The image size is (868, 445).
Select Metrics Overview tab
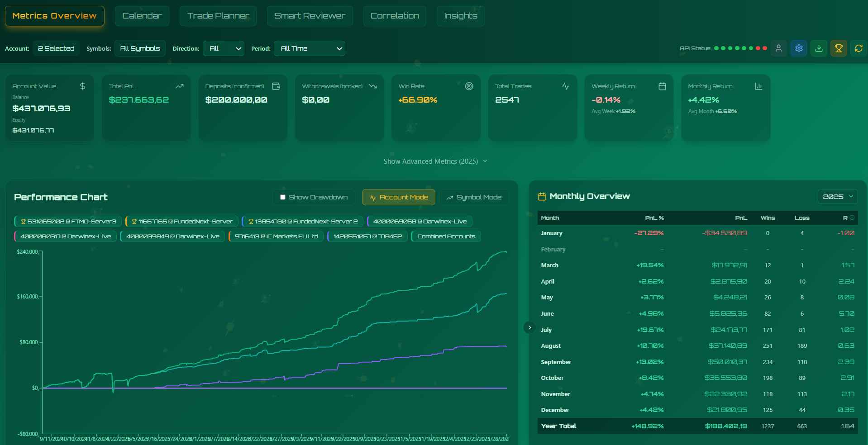[55, 16]
